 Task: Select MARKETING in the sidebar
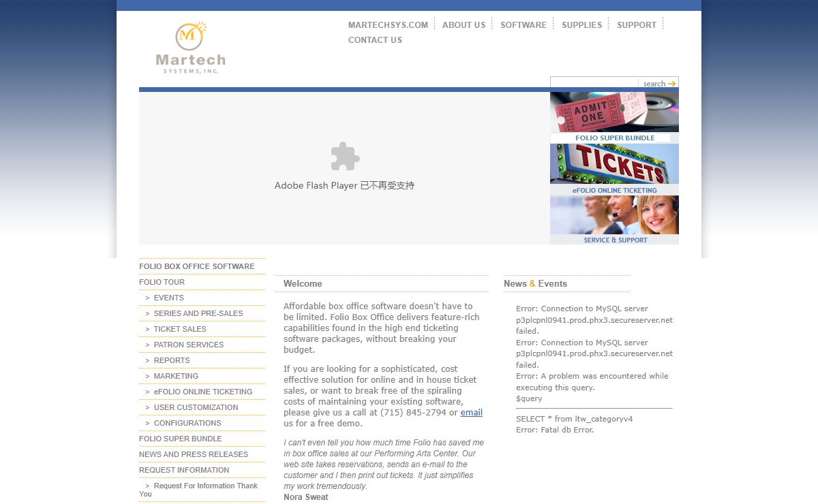click(176, 376)
